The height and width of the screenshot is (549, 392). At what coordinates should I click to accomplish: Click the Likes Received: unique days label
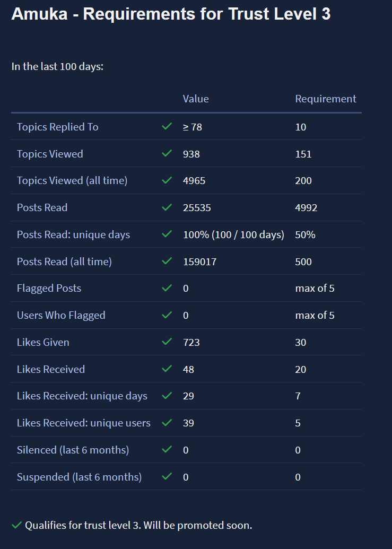[82, 396]
